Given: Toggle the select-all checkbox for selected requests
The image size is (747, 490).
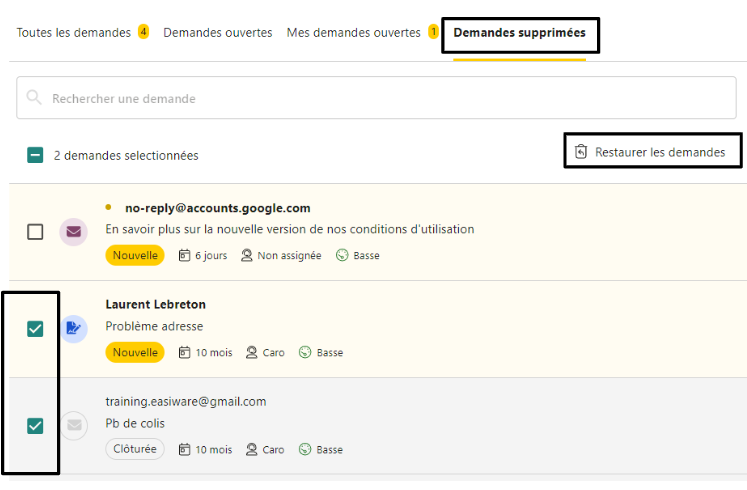Looking at the screenshot, I should pos(35,155).
